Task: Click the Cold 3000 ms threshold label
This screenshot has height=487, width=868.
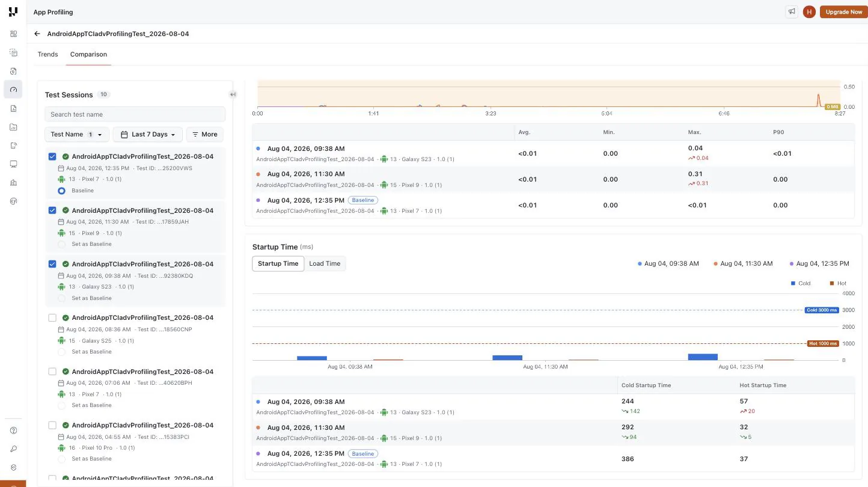Action: tap(821, 310)
